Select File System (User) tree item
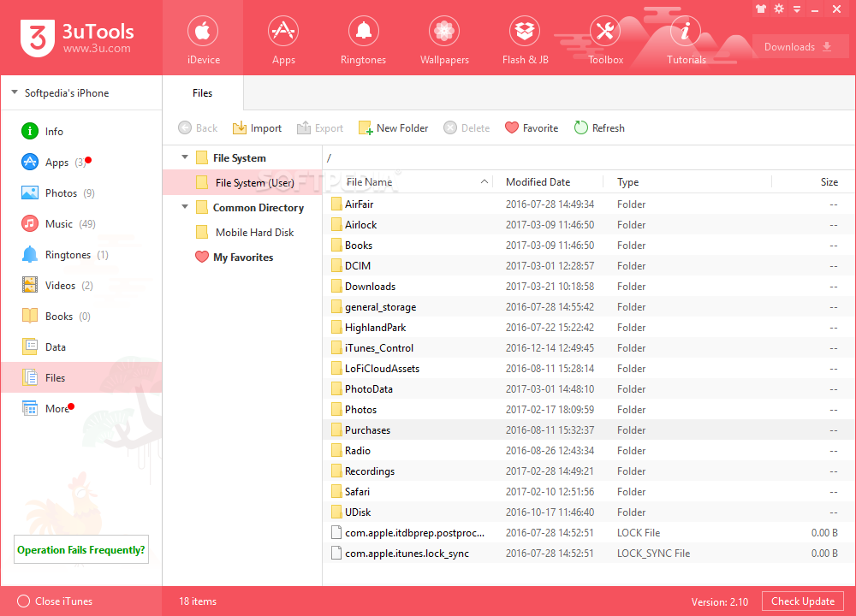Viewport: 856px width, 616px height. [242, 183]
